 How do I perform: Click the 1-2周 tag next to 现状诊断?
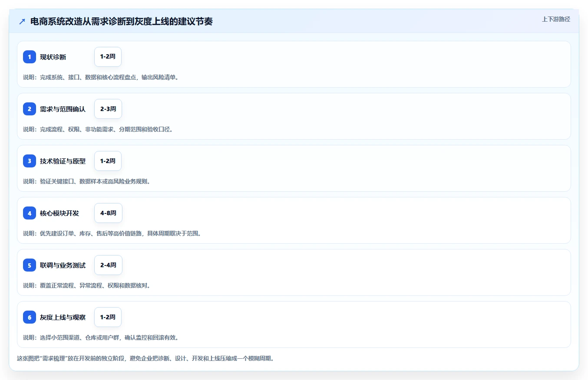108,57
